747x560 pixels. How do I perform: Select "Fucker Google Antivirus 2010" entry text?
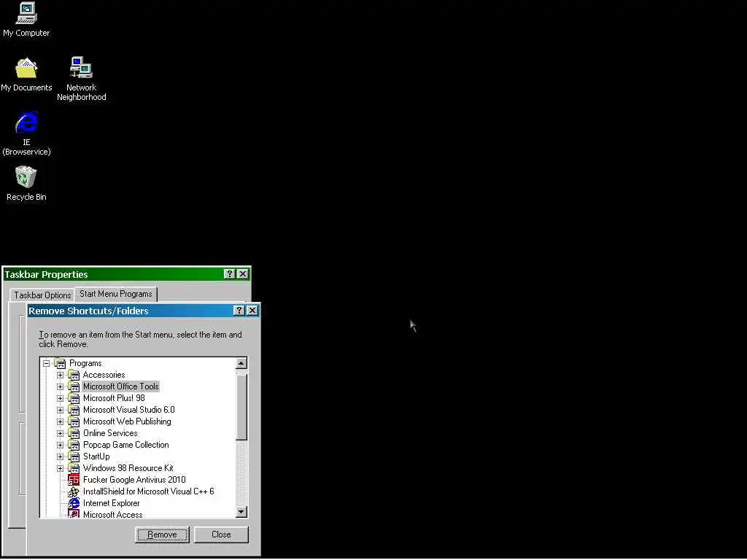point(134,480)
